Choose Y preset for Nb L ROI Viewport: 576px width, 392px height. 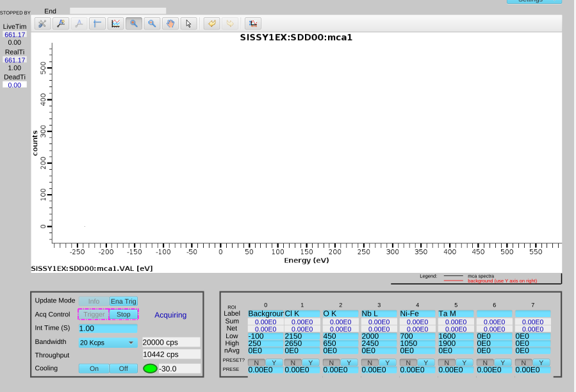pos(388,363)
